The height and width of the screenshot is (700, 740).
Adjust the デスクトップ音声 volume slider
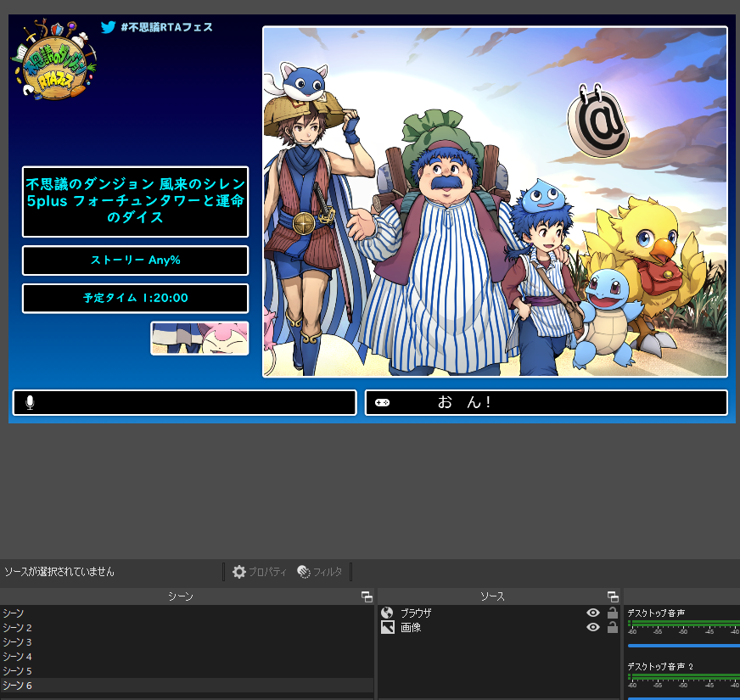[x=683, y=645]
